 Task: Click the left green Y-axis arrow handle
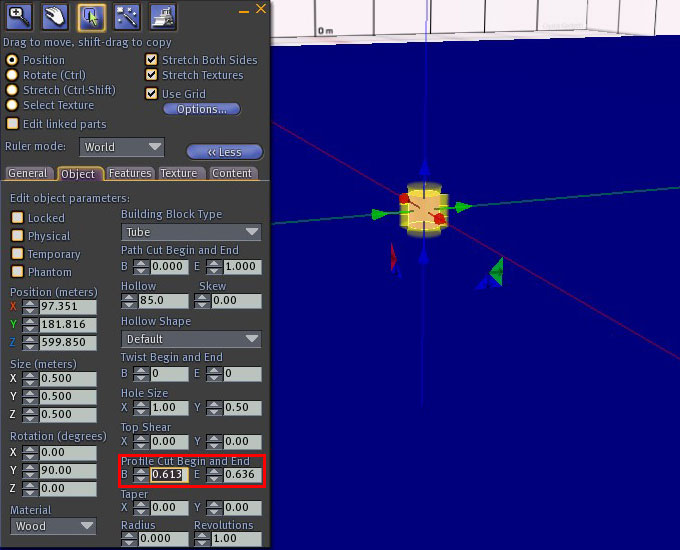click(380, 214)
